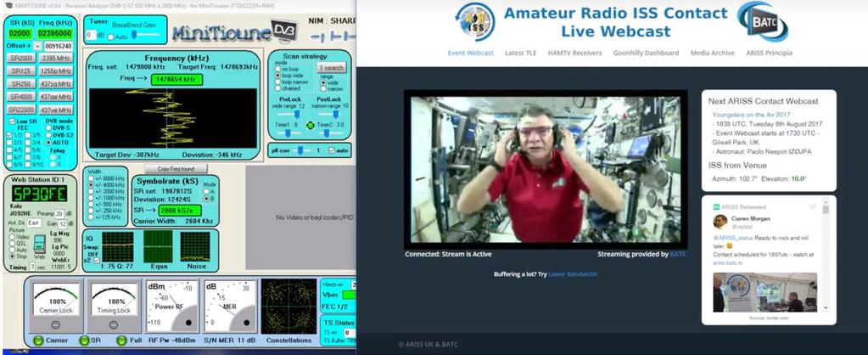Click the green LED between Timer1 and Timer2

[x=310, y=125]
